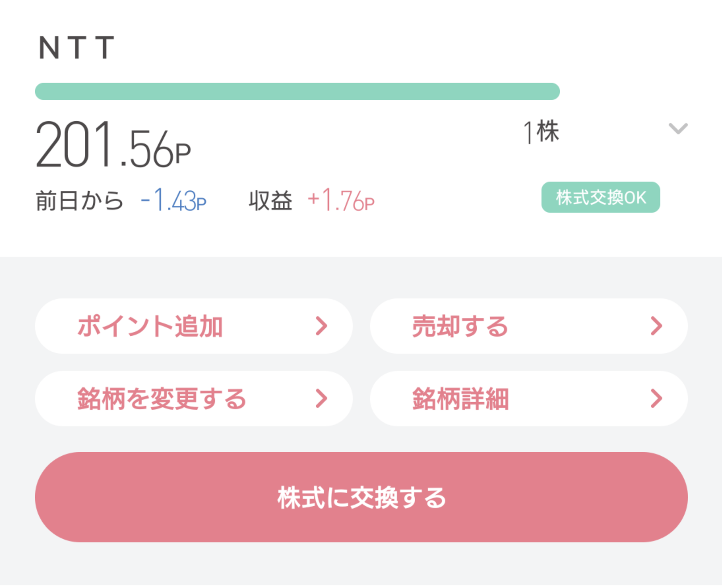Click the -1.43P daily change value
Screen dimensions: 722x588
point(173,201)
